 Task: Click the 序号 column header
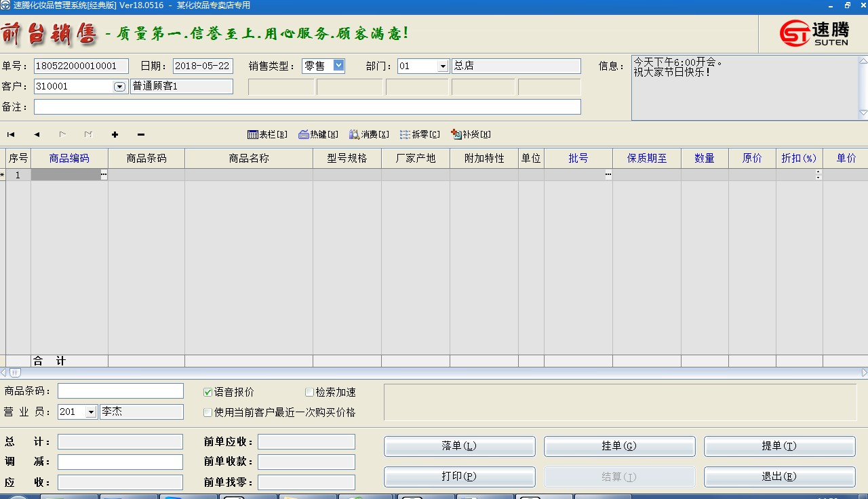pos(18,158)
